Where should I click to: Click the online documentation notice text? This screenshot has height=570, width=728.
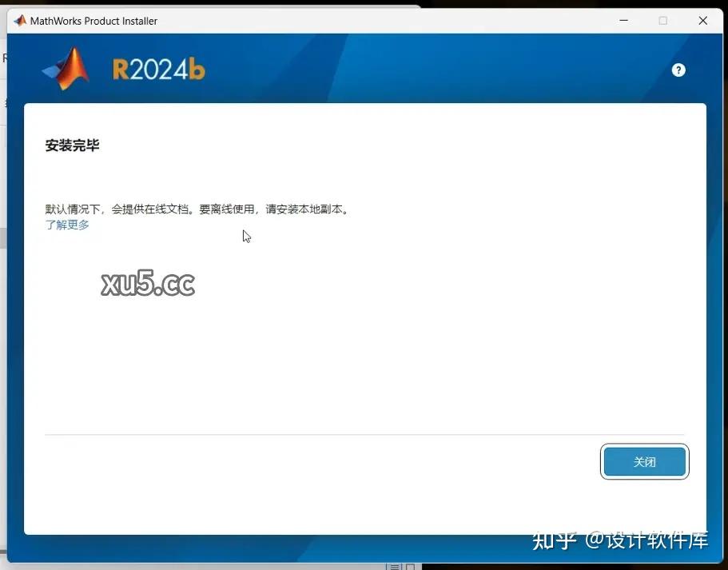click(x=196, y=209)
